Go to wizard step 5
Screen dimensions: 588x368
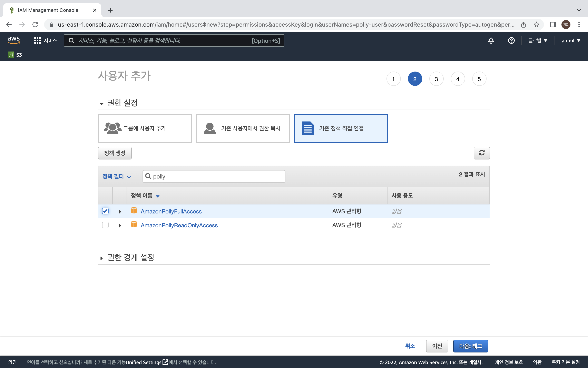[479, 79]
